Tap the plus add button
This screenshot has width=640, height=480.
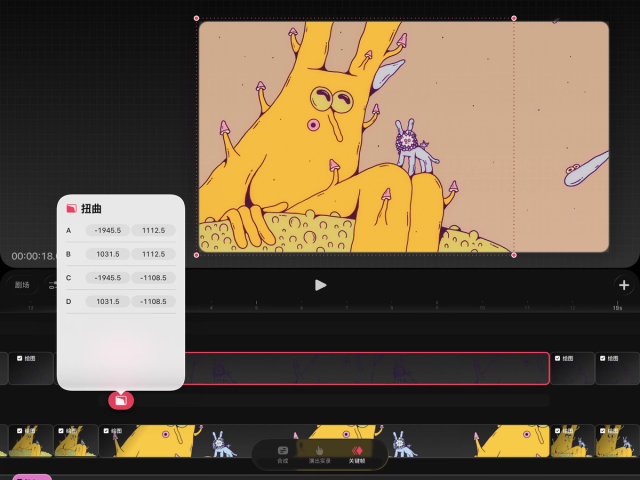[x=624, y=285]
